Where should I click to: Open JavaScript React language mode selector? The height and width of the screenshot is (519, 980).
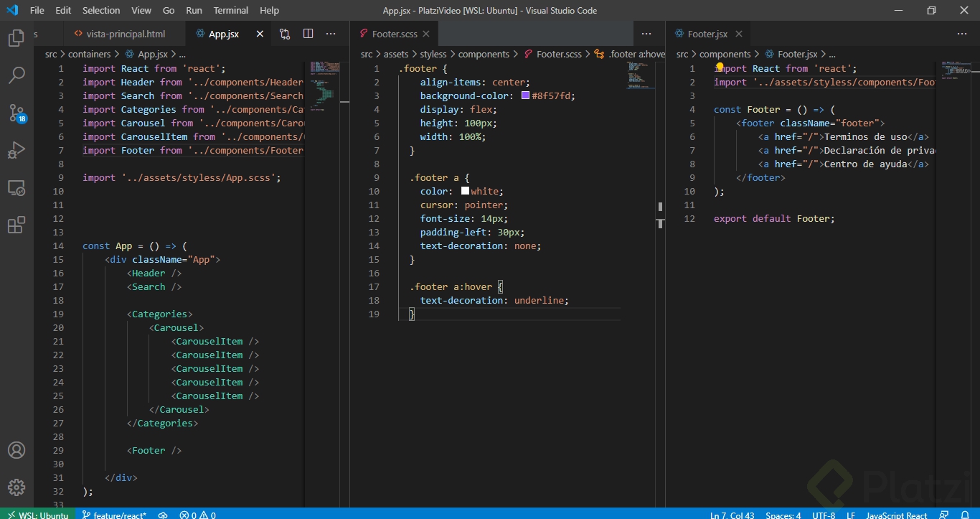(x=896, y=515)
